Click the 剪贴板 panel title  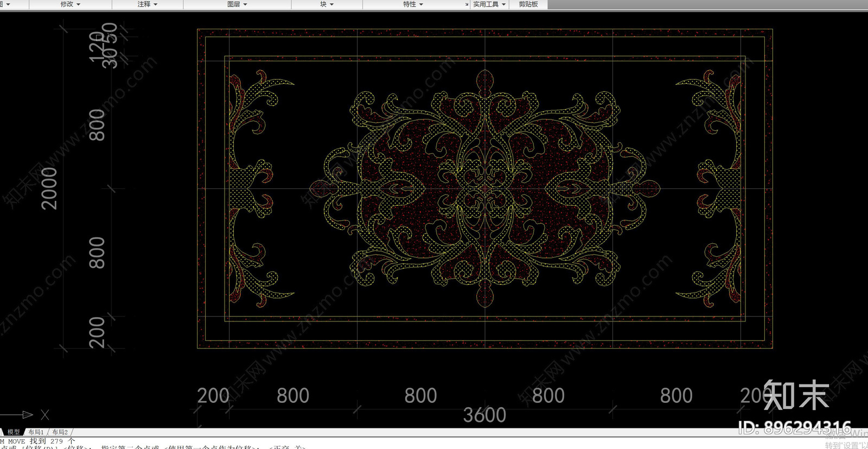[x=528, y=4]
